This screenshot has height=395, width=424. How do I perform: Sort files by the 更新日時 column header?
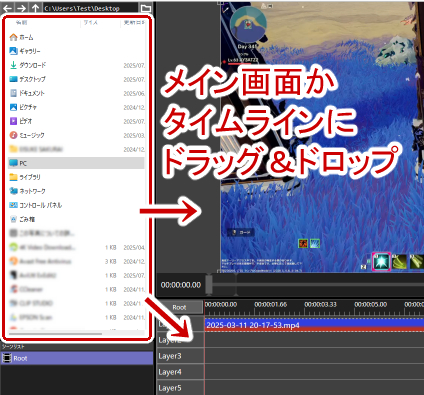click(134, 22)
